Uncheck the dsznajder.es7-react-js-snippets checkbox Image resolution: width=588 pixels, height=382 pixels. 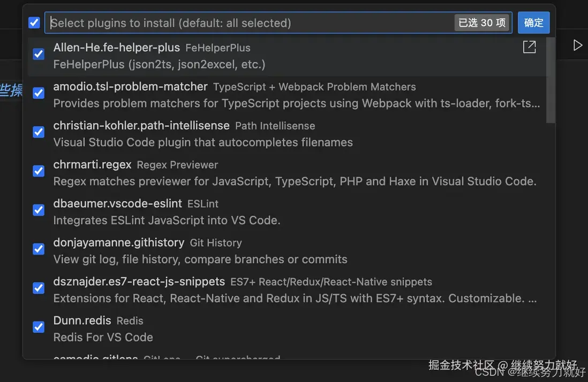[x=39, y=288]
